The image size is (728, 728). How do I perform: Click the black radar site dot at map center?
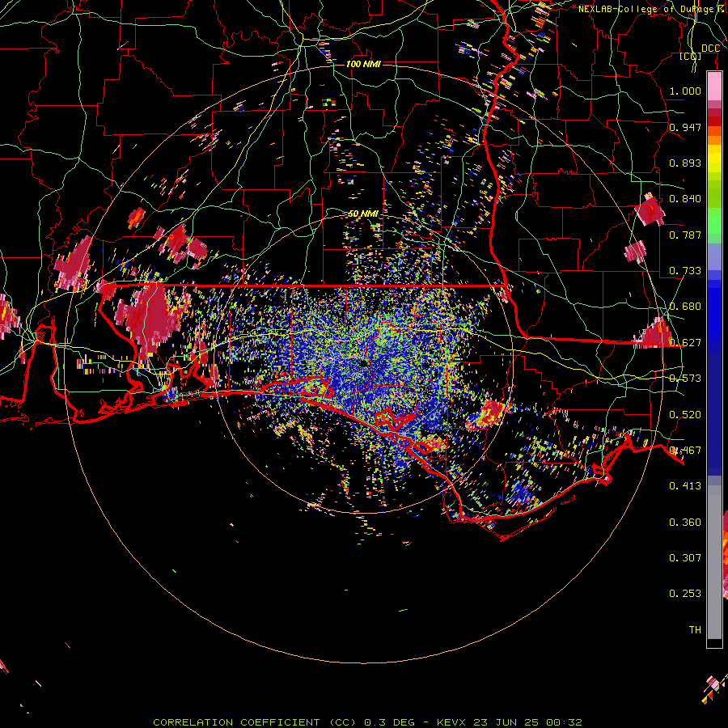(x=364, y=362)
